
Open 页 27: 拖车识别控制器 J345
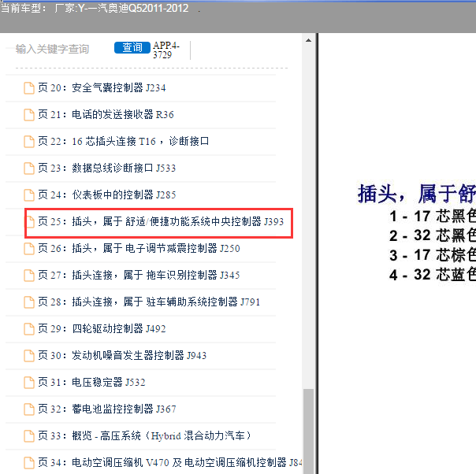pos(139,275)
